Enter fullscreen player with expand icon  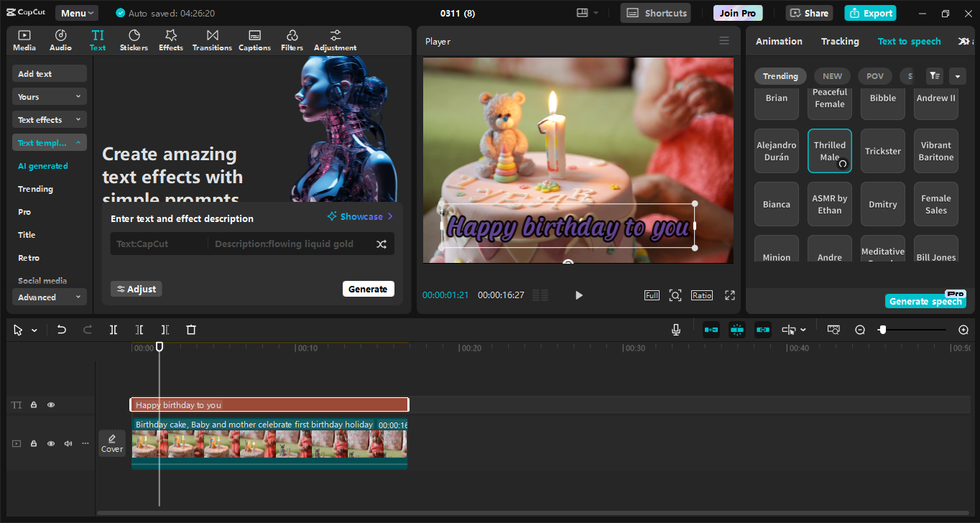pos(730,295)
